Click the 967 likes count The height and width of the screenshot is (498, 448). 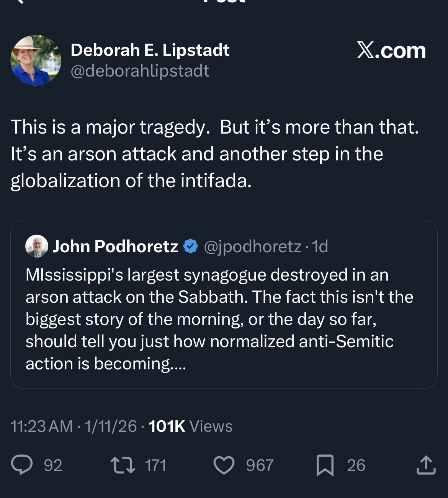(260, 465)
